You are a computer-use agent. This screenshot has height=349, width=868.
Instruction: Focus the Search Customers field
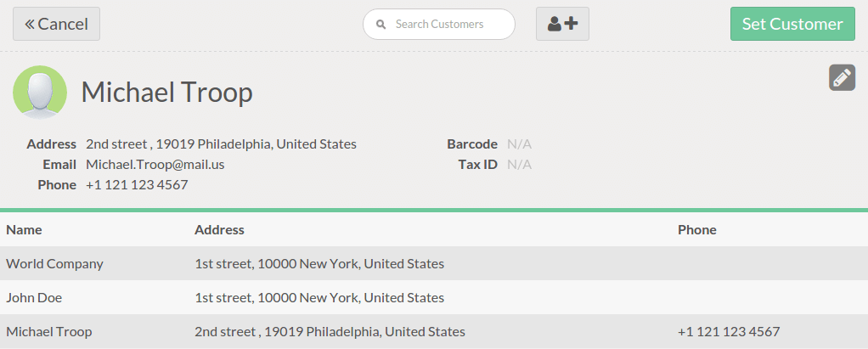(446, 25)
